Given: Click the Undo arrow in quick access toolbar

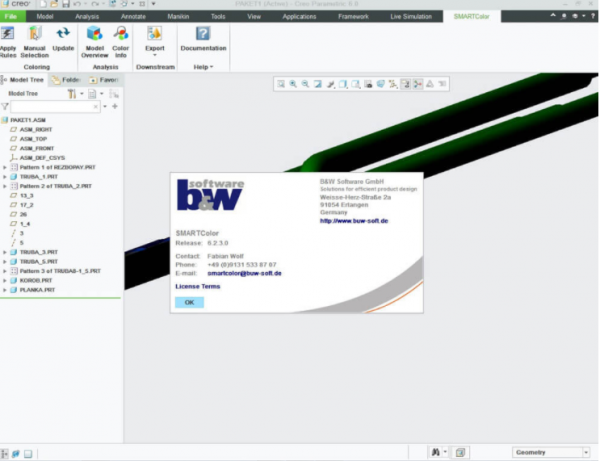Looking at the screenshot, I should pos(77,4).
